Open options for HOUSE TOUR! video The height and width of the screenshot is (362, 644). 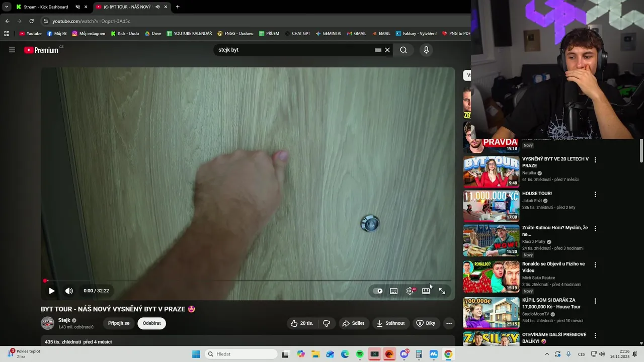(595, 194)
